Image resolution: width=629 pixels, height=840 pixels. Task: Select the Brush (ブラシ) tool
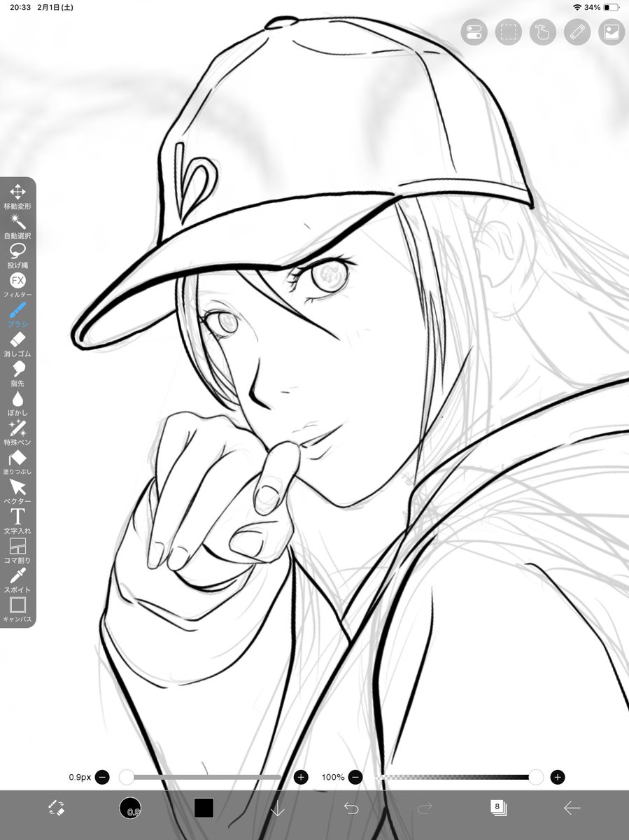click(17, 315)
